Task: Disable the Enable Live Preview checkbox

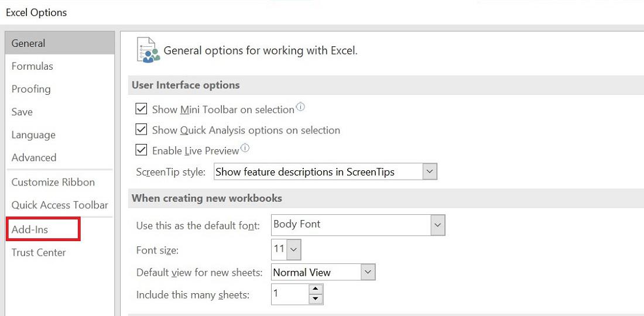Action: [x=141, y=150]
